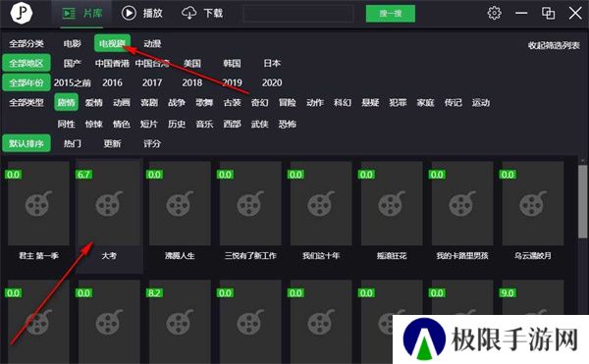Filter by year 2020

point(272,82)
